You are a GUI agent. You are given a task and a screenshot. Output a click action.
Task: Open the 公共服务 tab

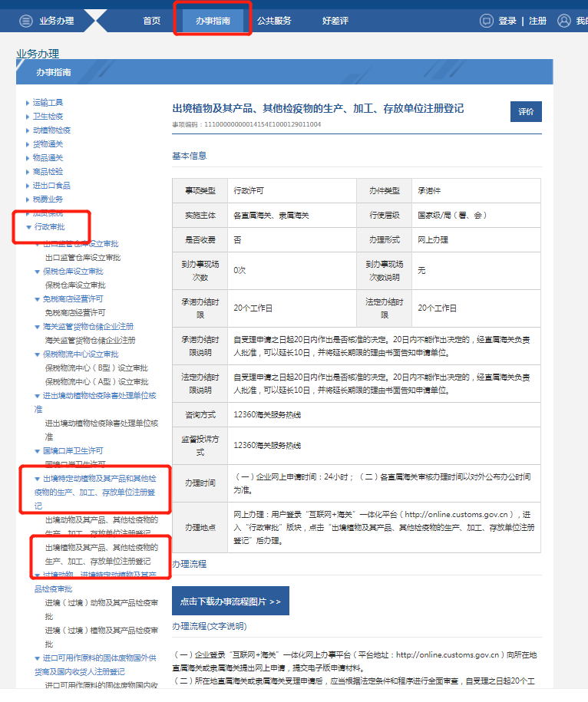tap(274, 21)
